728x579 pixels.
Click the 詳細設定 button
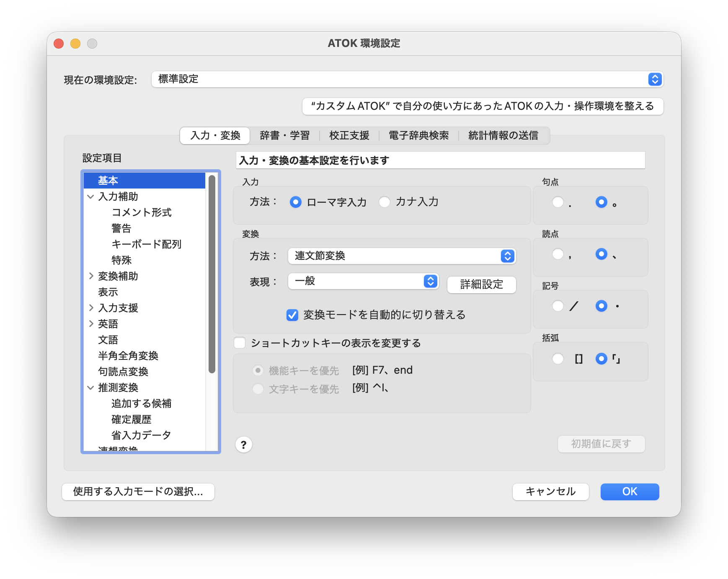pos(481,285)
